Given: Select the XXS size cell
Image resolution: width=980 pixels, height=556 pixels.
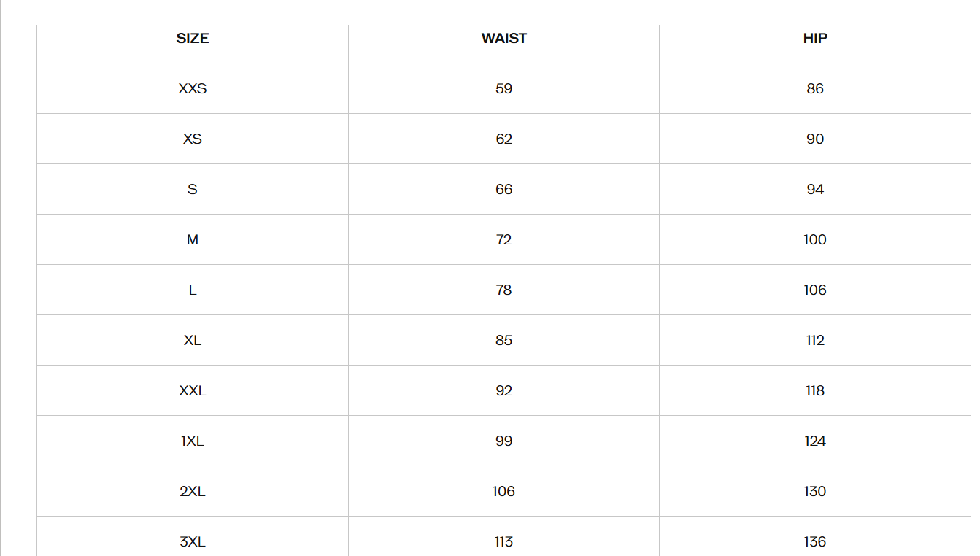Looking at the screenshot, I should [x=193, y=89].
